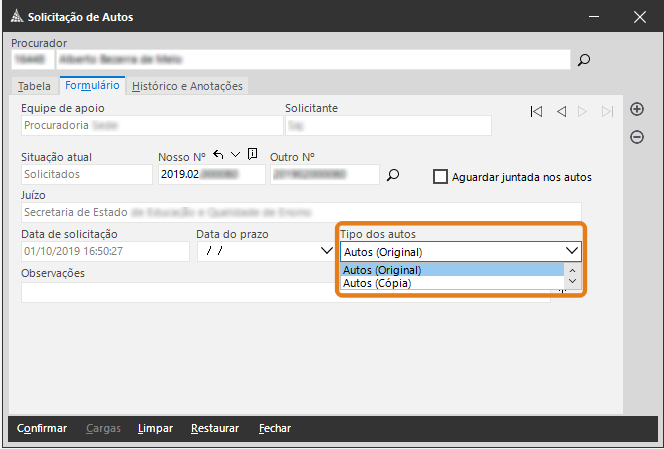The width and height of the screenshot is (664, 449).
Task: Switch to the Tabela tab
Action: pyautogui.click(x=34, y=86)
